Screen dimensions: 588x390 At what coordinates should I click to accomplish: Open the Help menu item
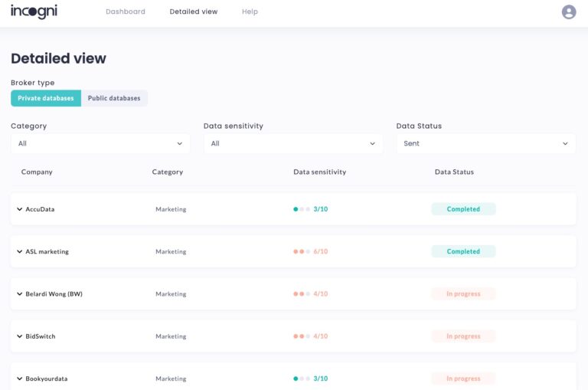click(250, 12)
